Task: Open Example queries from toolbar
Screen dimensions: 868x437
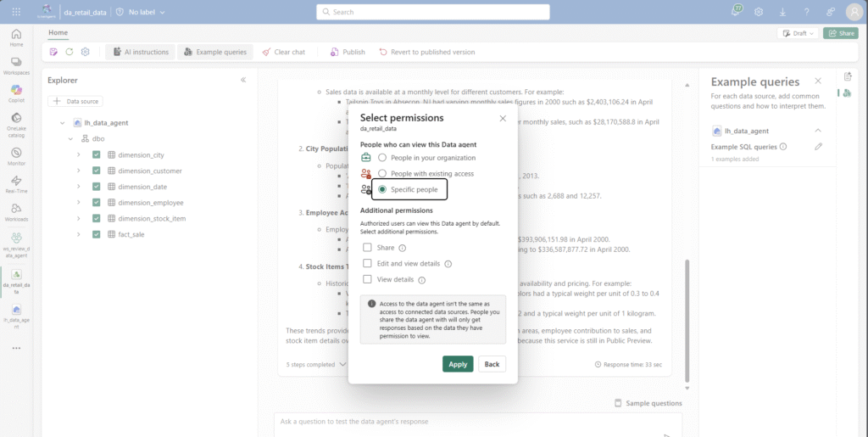Action: (x=214, y=52)
